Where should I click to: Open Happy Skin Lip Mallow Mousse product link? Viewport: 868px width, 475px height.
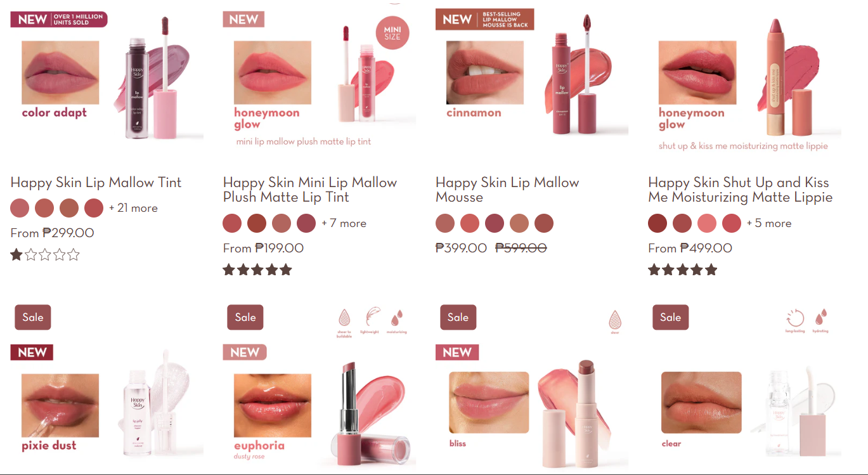[x=507, y=190]
